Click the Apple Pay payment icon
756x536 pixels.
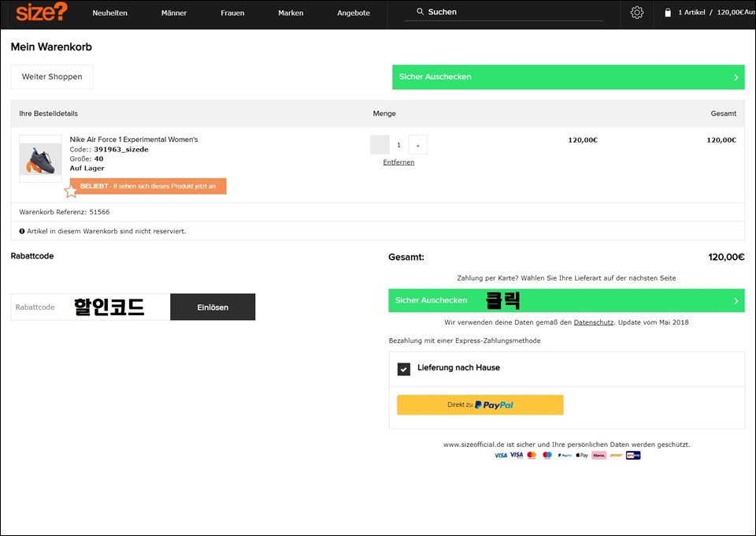pos(581,455)
